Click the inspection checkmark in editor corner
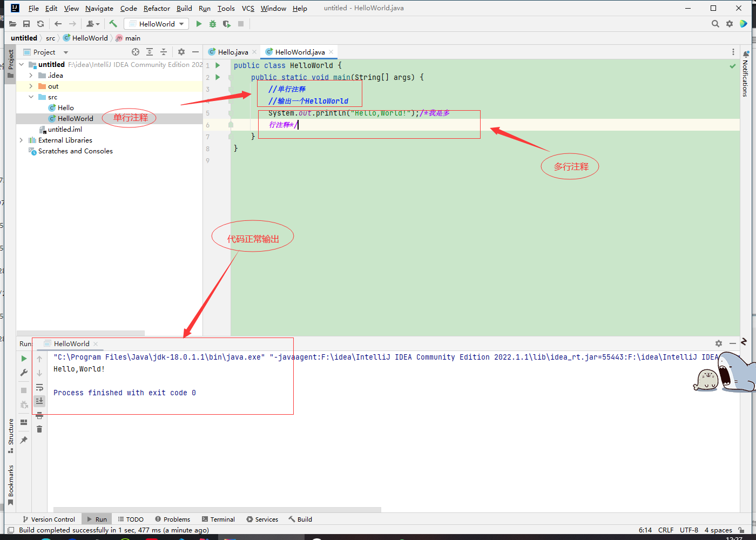 [x=733, y=66]
